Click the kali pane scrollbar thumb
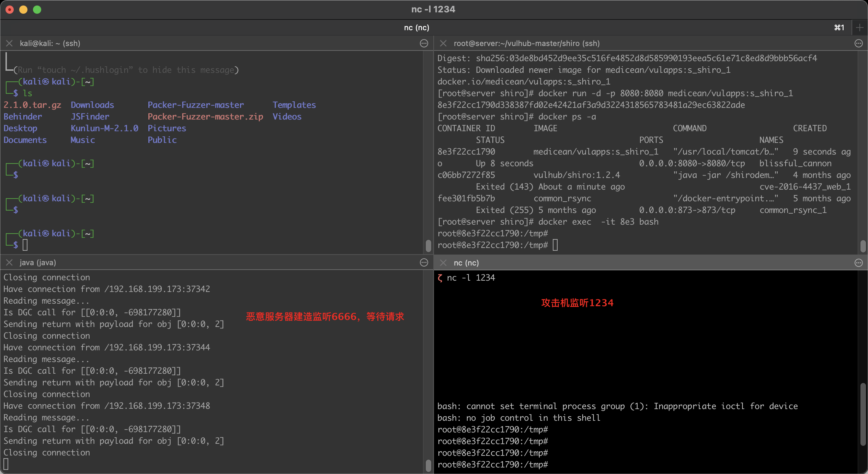Image resolution: width=868 pixels, height=474 pixels. pos(428,246)
